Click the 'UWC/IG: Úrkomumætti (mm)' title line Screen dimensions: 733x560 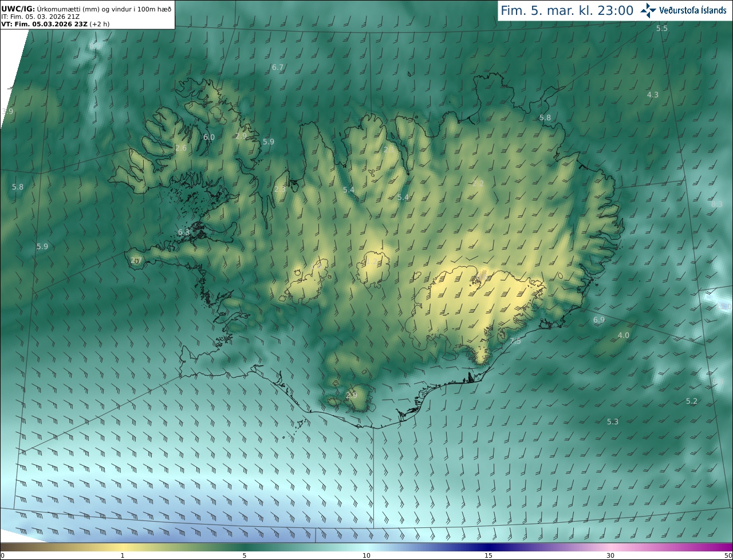[86, 9]
